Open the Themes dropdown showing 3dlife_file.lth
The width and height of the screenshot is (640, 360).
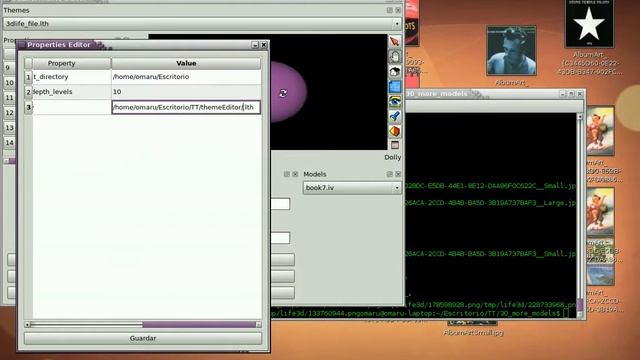point(202,24)
